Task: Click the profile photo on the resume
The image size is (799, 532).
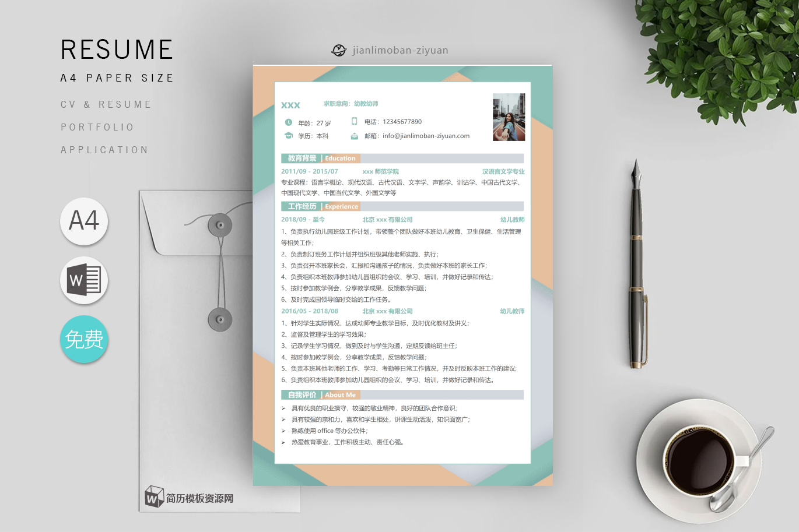Action: 509,117
